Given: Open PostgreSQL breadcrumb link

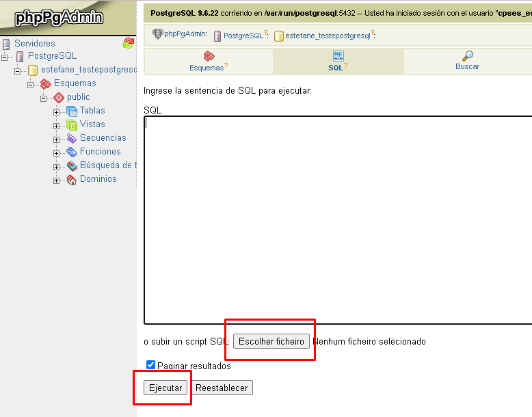Looking at the screenshot, I should click(243, 36).
